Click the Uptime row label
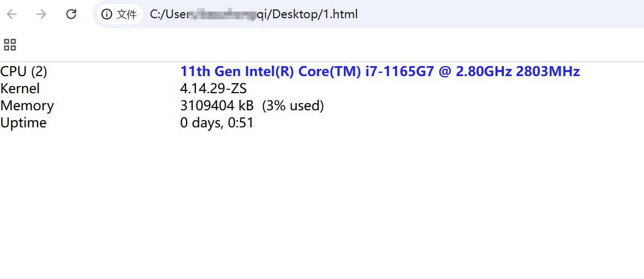The image size is (644, 279). 23,123
